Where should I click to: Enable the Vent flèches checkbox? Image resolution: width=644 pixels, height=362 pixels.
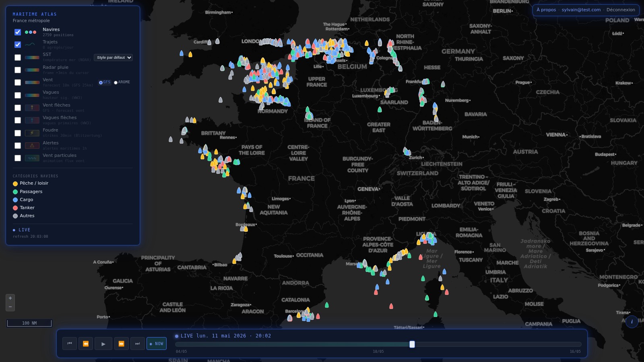tap(18, 108)
